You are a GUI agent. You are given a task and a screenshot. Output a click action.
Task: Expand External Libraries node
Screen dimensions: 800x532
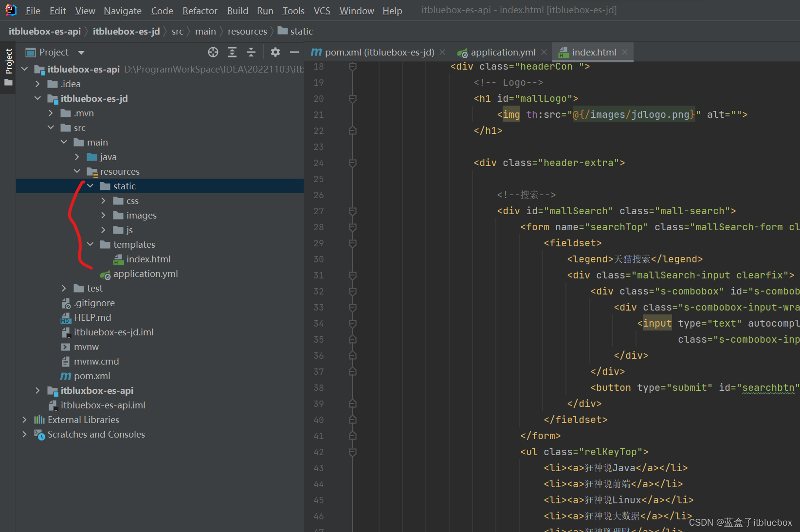tap(24, 420)
